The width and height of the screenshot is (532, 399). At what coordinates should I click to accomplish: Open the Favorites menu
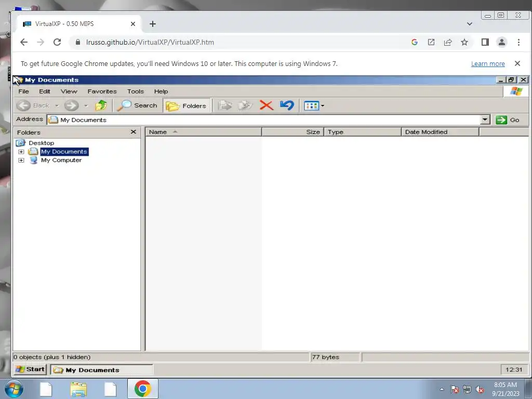pyautogui.click(x=102, y=91)
